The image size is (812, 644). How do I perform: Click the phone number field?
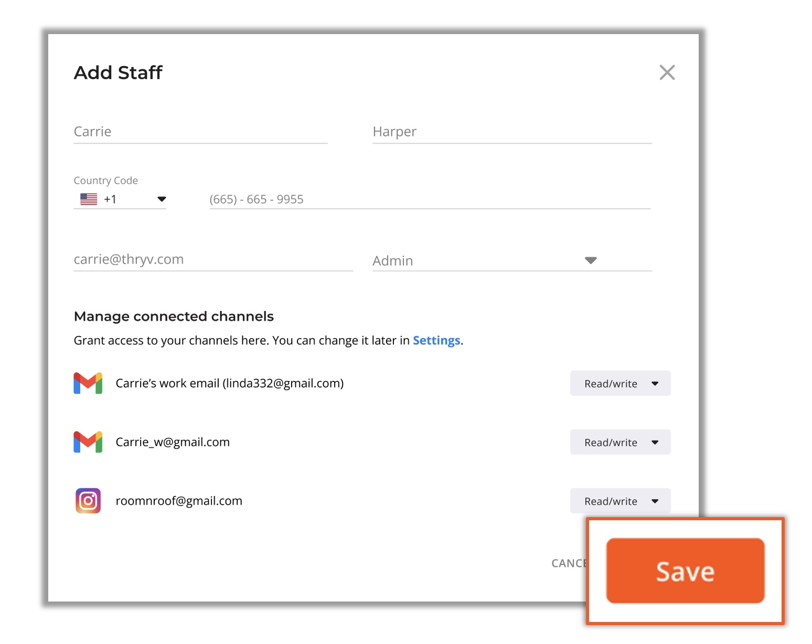pyautogui.click(x=430, y=199)
